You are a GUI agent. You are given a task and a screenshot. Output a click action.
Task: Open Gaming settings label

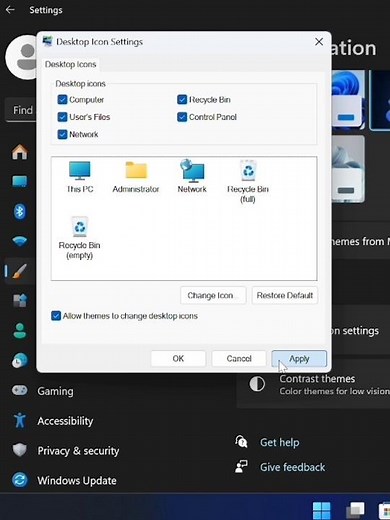tap(55, 391)
